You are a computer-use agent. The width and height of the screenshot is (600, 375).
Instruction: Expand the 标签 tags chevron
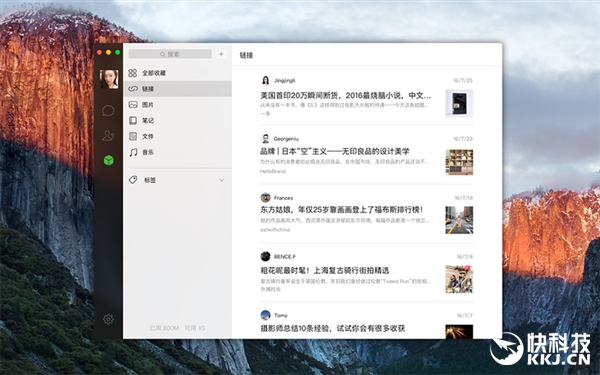click(x=222, y=180)
